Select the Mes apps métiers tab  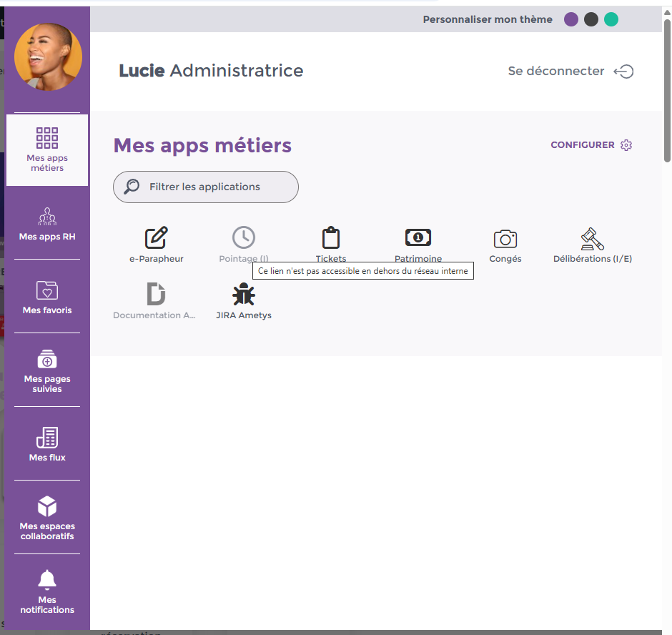[x=47, y=149]
